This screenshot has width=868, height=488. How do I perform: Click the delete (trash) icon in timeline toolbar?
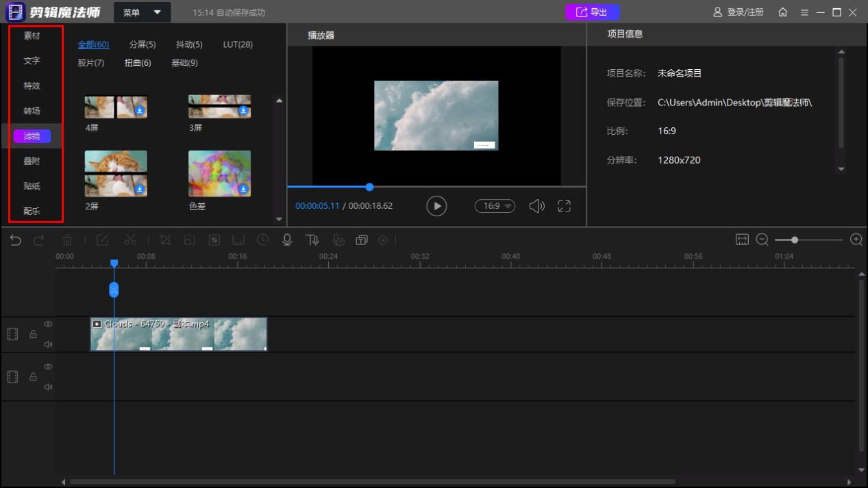[66, 240]
